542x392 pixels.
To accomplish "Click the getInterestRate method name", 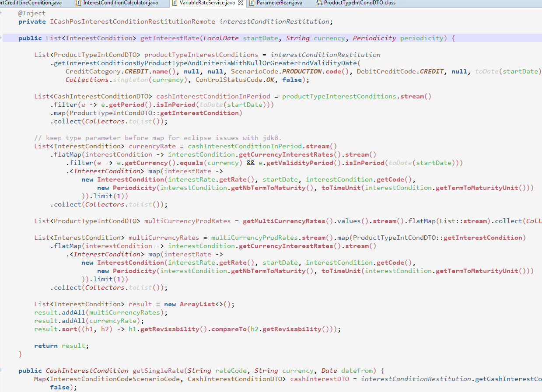I will (x=170, y=38).
